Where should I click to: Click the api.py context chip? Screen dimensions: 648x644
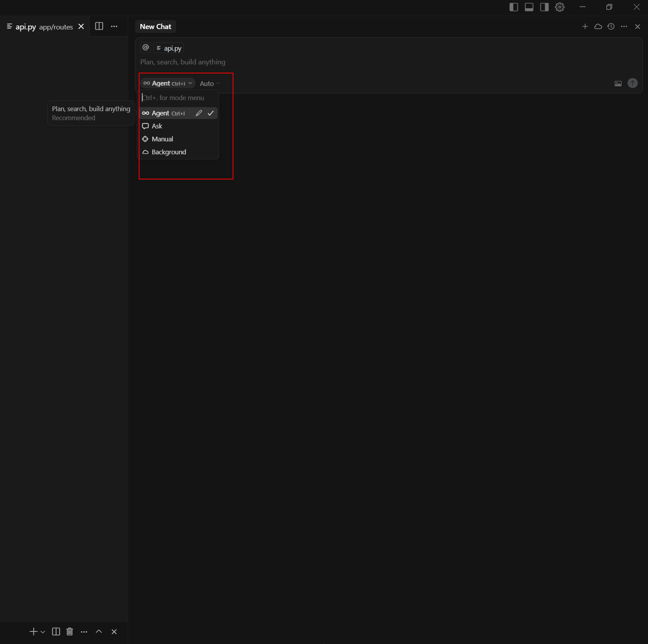coord(169,48)
